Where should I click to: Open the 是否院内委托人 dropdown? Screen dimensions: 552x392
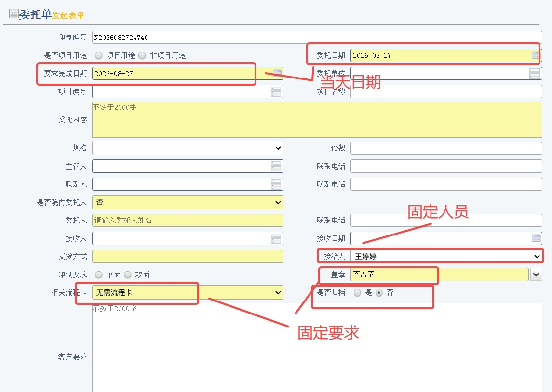pyautogui.click(x=188, y=202)
